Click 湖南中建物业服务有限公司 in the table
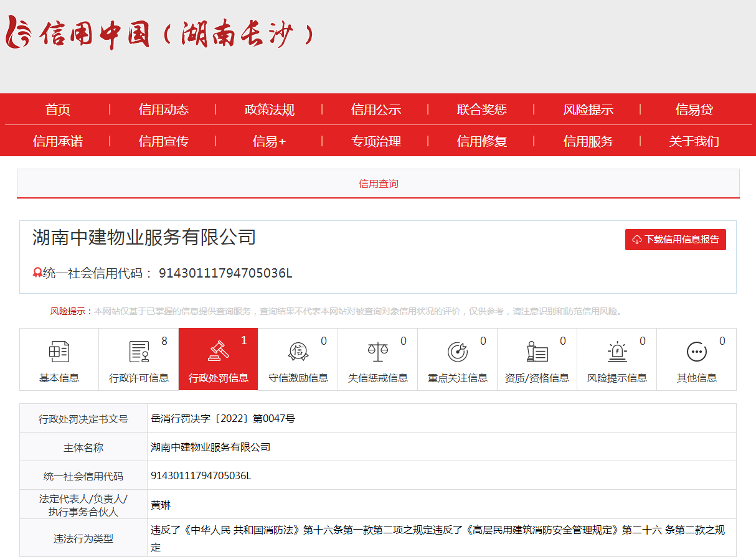 click(x=210, y=447)
